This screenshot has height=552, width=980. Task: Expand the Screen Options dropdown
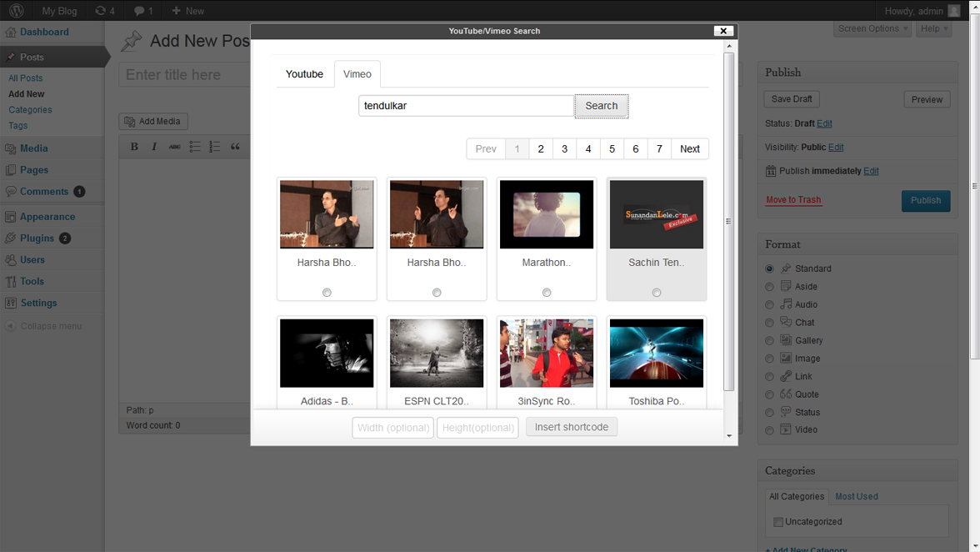(x=872, y=28)
